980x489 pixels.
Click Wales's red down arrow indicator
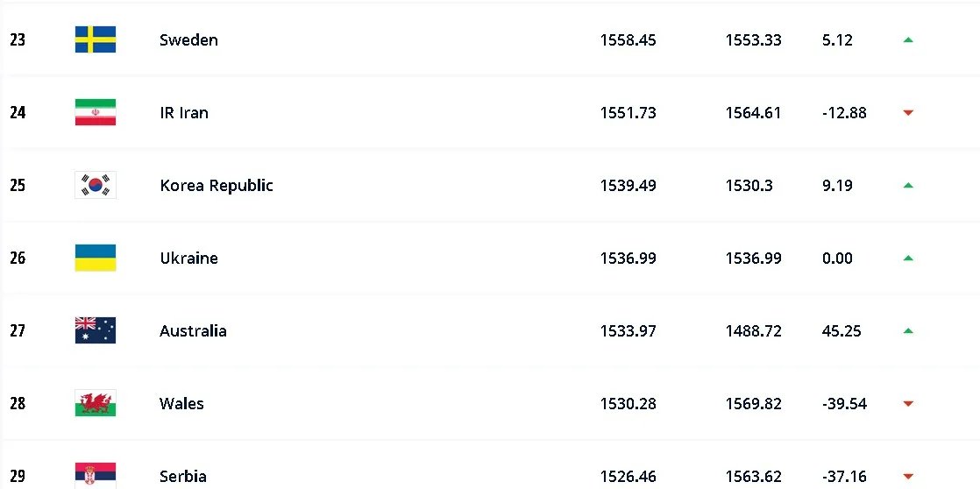908,403
